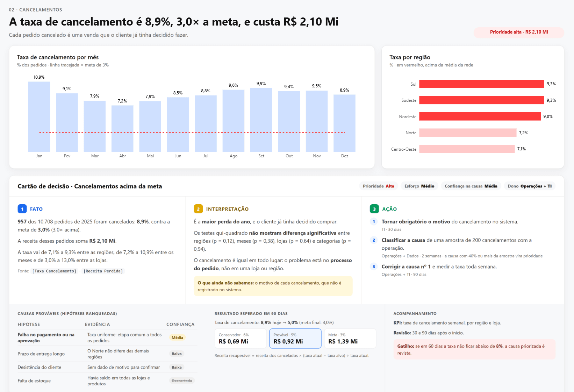Viewport: 574px width, 392px height.
Task: Click the red Gatilho warning box
Action: [x=474, y=349]
